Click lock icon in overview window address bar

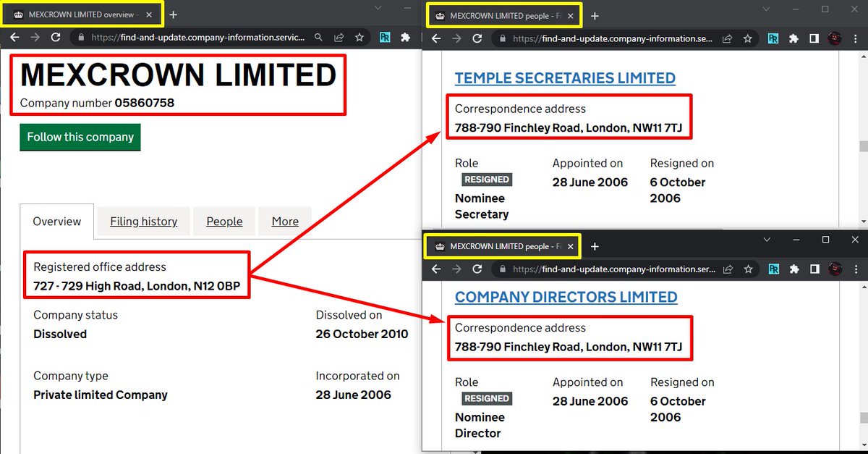tap(82, 37)
